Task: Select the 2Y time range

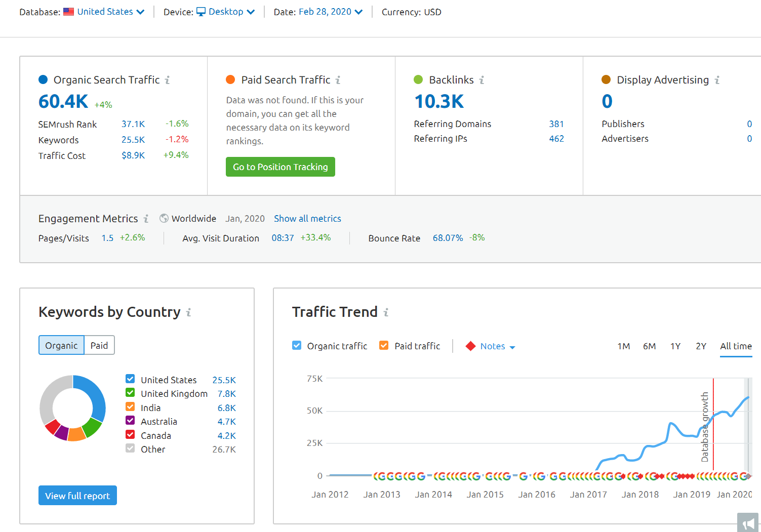Action: pos(701,346)
